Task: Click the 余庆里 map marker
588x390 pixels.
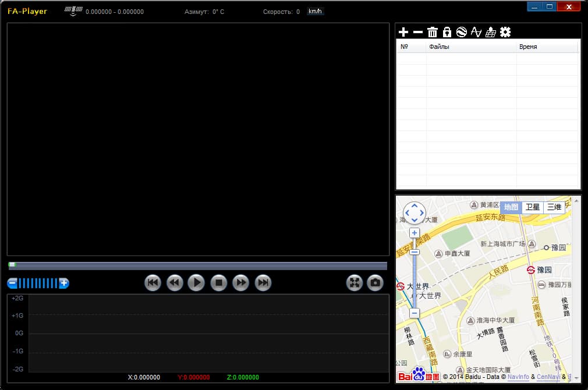Action: [447, 354]
